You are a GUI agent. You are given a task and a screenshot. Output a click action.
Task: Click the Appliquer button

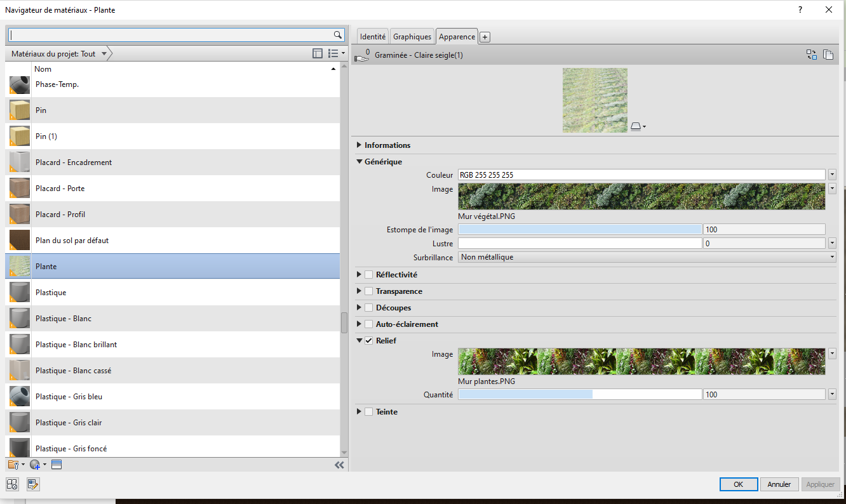point(821,484)
